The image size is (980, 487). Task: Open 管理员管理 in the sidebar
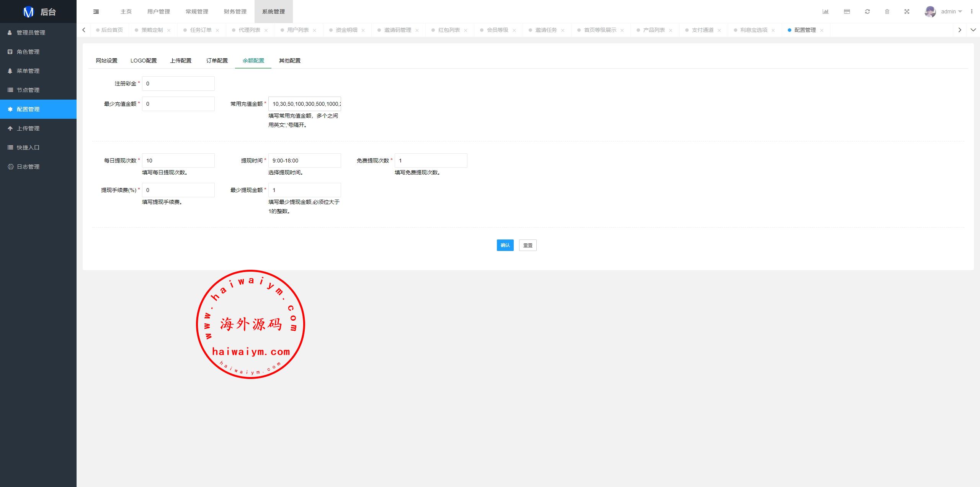(31, 33)
